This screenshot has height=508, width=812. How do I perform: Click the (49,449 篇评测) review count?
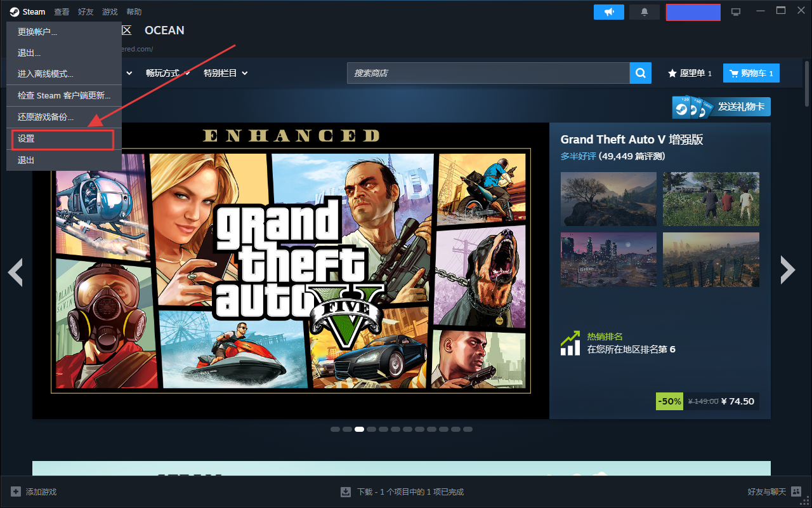632,156
